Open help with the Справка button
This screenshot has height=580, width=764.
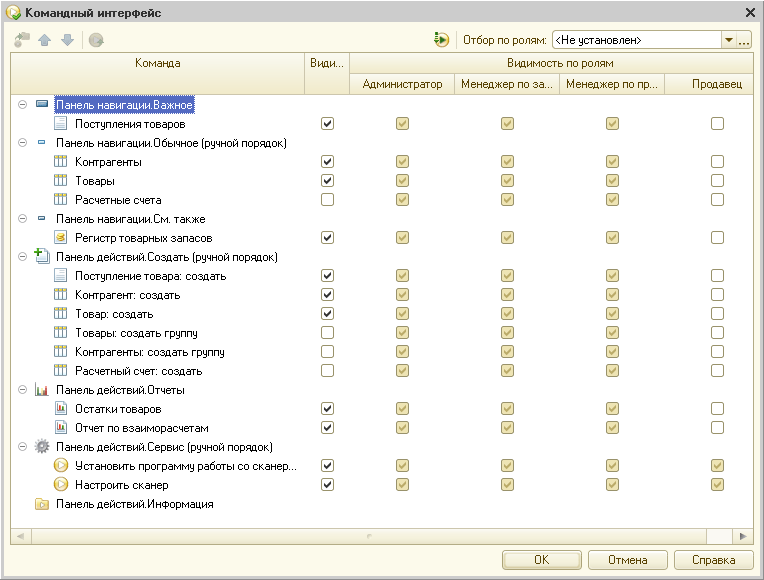[714, 560]
